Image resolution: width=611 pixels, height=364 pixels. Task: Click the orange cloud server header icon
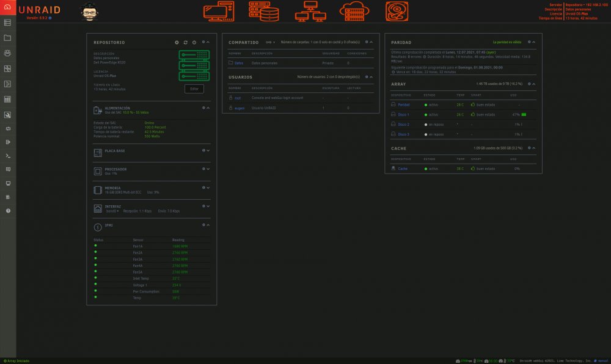tap(354, 11)
